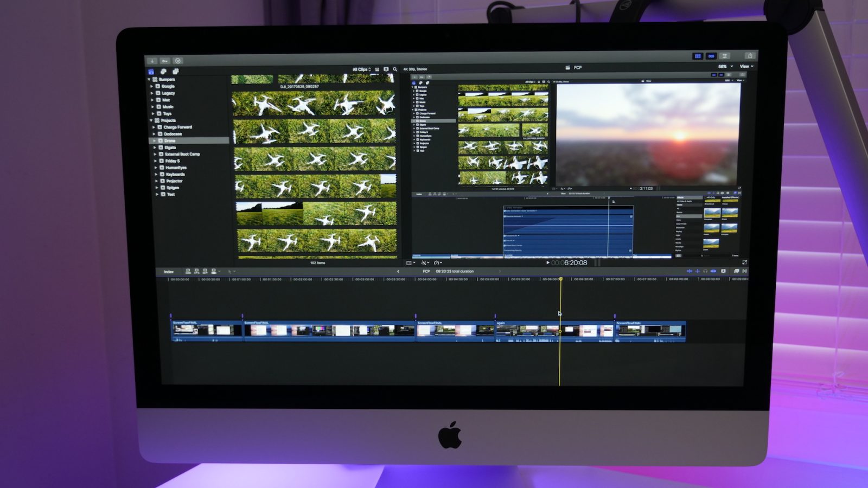Click the timeline Index button
Viewport: 868px width, 488px height.
[x=169, y=272]
